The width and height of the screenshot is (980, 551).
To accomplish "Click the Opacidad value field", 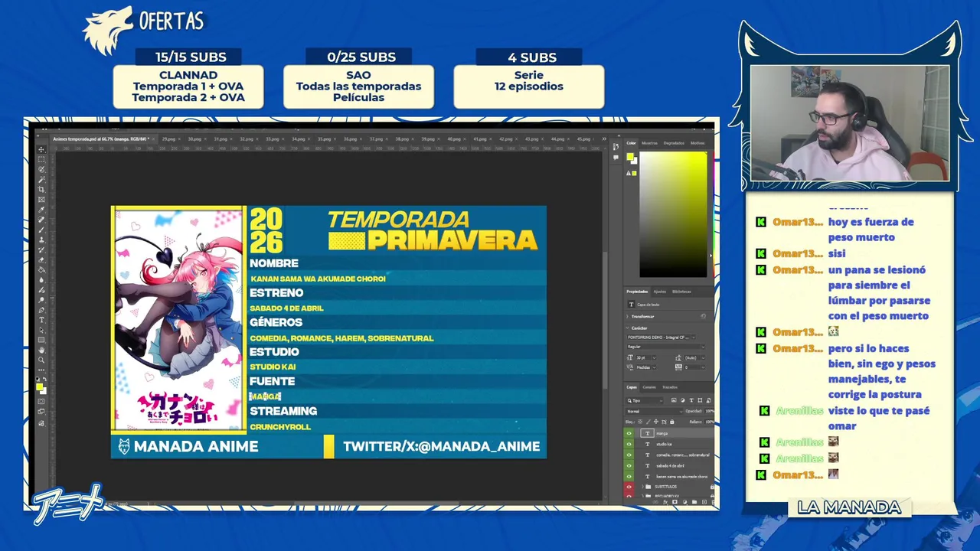I will [x=710, y=411].
